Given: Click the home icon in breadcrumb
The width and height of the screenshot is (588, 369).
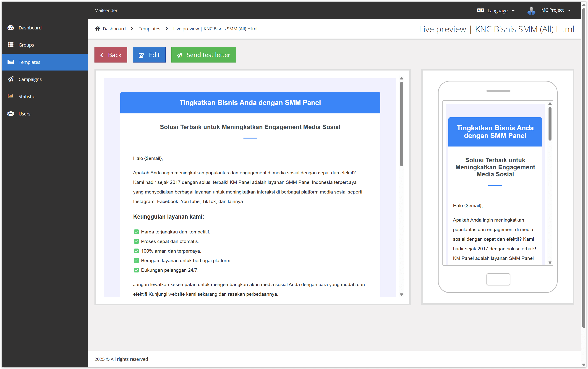Looking at the screenshot, I should (x=97, y=29).
